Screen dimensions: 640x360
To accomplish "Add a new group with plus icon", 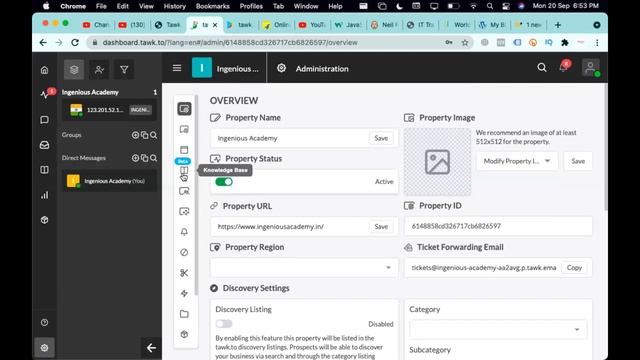I will [x=135, y=135].
